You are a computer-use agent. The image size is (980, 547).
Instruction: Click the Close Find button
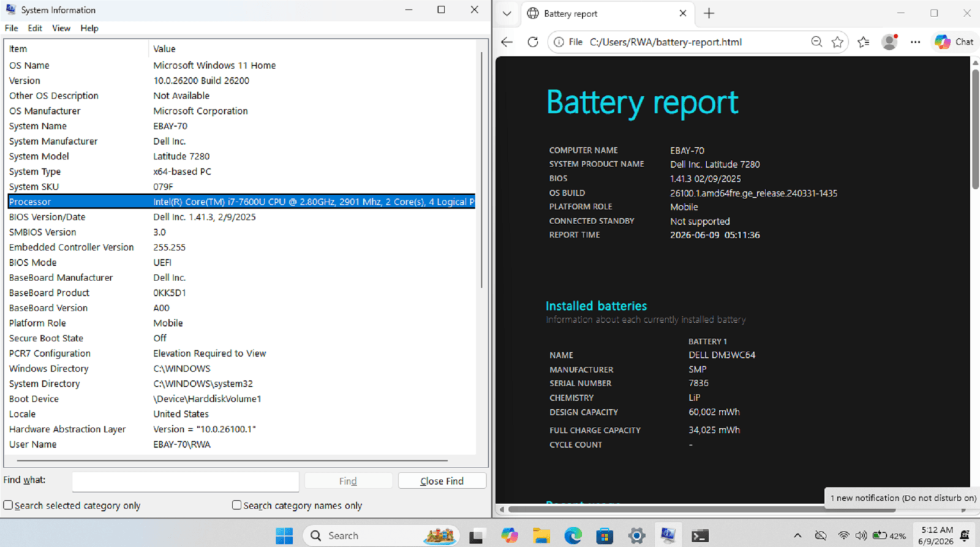tap(442, 481)
